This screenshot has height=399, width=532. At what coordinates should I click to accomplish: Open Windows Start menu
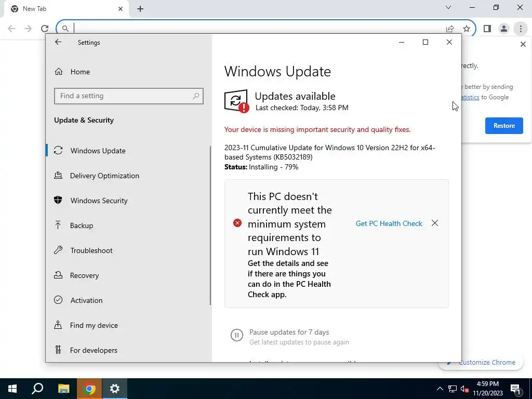12,389
